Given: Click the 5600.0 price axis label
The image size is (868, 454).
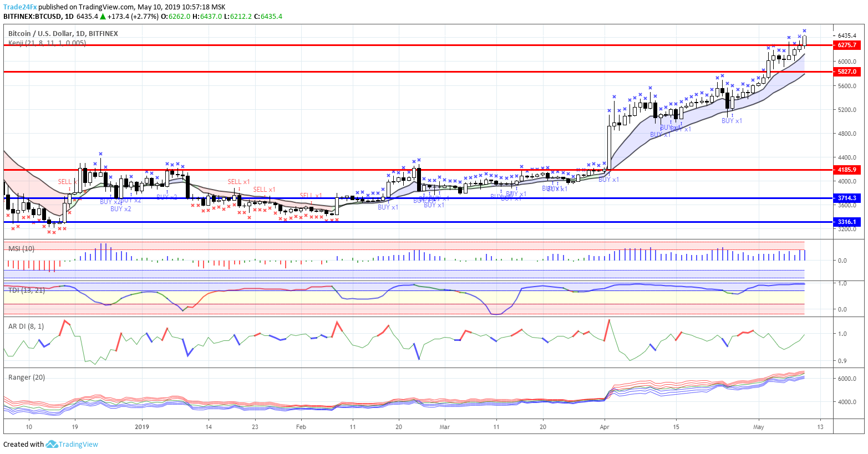Looking at the screenshot, I should [847, 86].
